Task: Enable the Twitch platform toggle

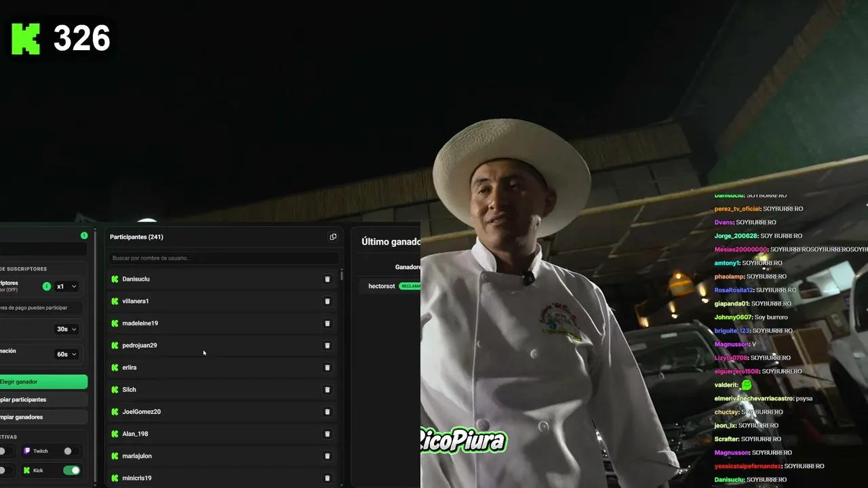Action: pos(71,451)
